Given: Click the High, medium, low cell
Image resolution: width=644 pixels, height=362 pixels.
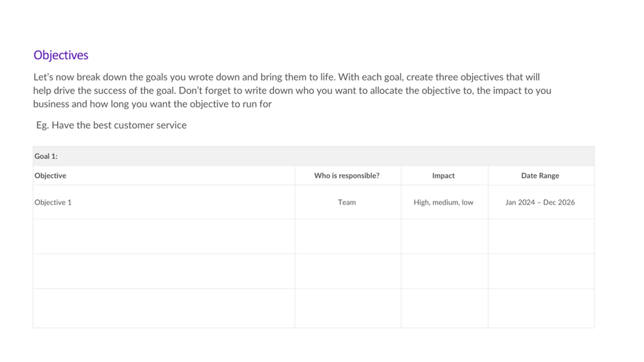Looking at the screenshot, I should 445,202.
